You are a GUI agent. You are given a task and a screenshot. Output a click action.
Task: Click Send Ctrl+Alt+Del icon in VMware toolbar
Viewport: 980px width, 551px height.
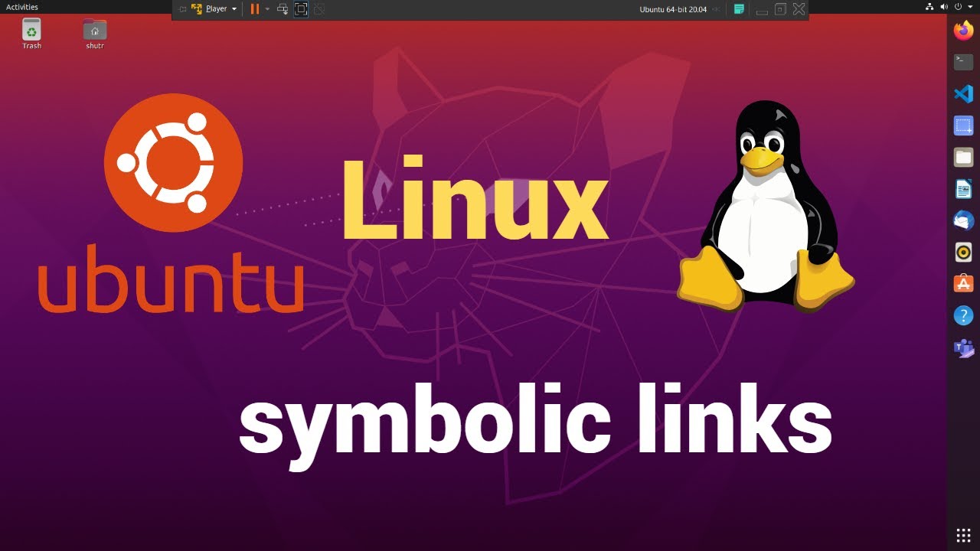click(283, 9)
